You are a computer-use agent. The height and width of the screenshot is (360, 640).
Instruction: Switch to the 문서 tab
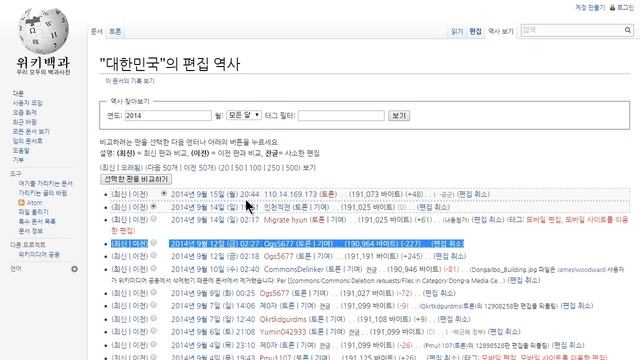(x=97, y=31)
